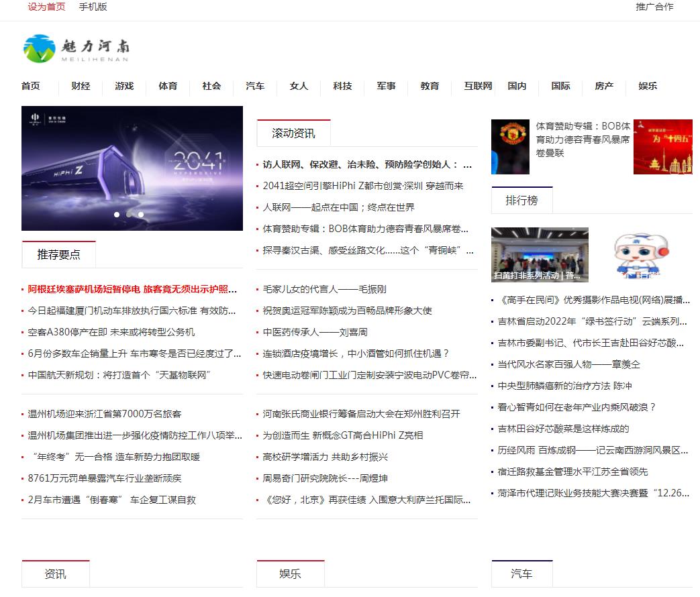
Task: Open 推广合作 link
Action: tap(654, 7)
